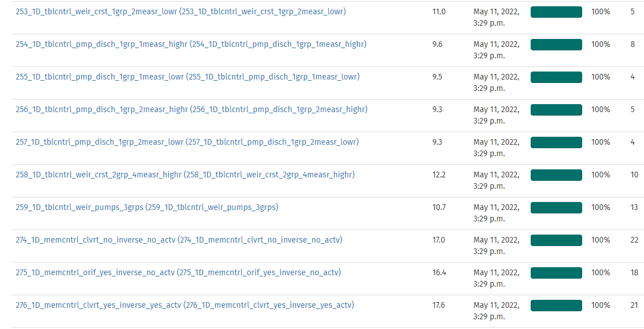Click the count 13 in row 259
The image size is (644, 329).
coord(634,207)
